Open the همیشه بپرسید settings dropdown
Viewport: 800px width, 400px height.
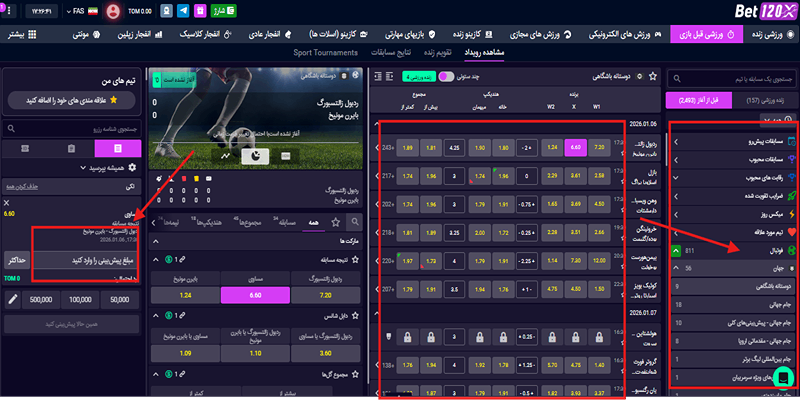(x=108, y=167)
